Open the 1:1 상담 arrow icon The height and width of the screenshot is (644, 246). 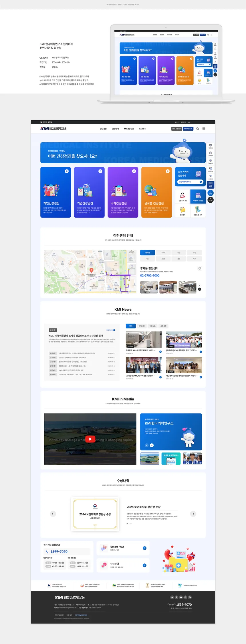(144, 565)
